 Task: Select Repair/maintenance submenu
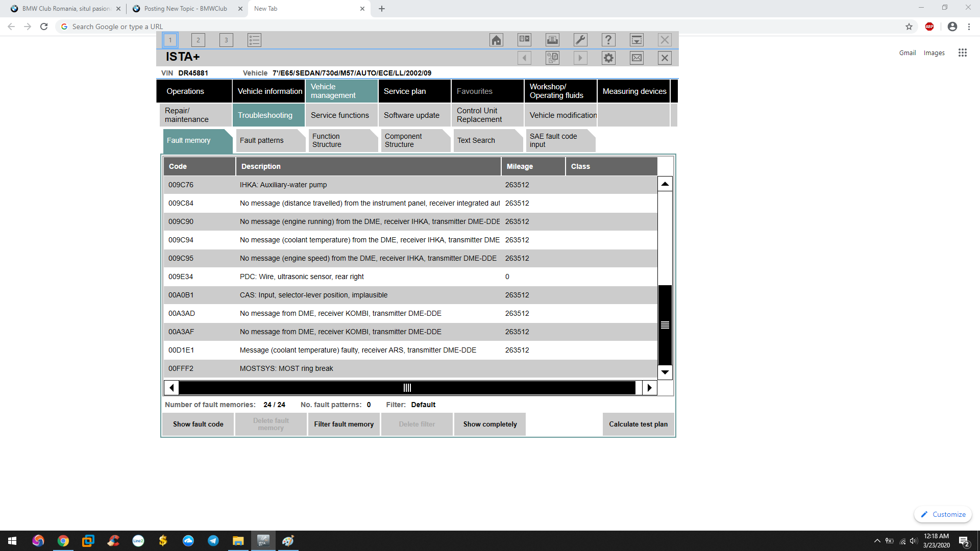coord(195,115)
